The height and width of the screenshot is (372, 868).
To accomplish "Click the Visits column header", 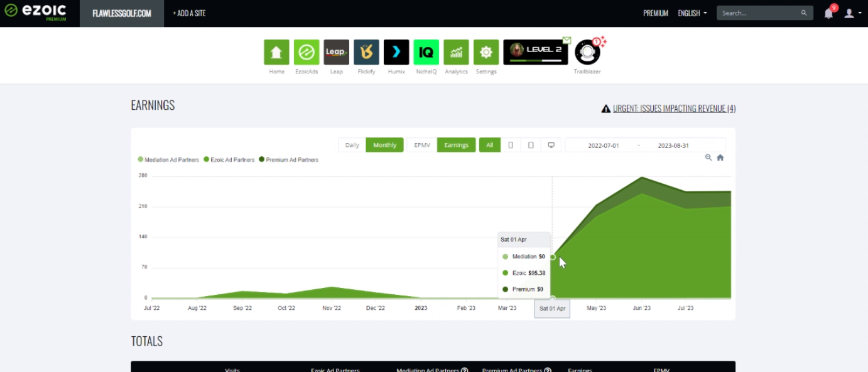I will 232,369.
